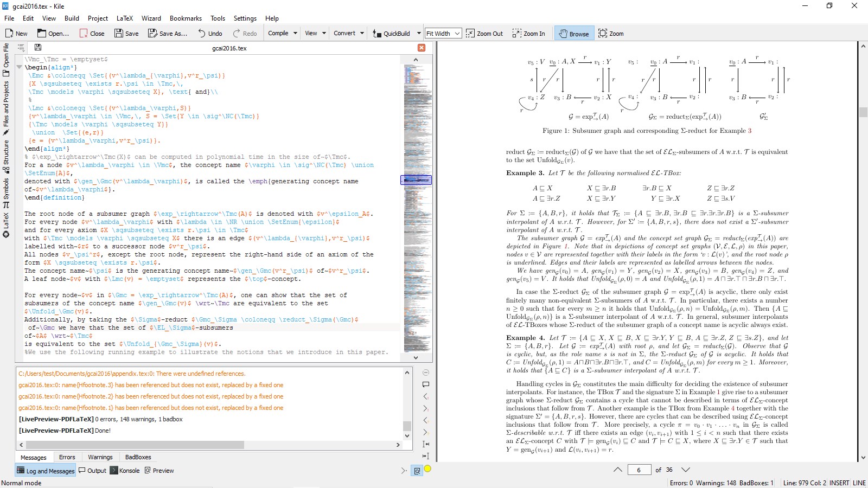This screenshot has width=868, height=488.
Task: Click the page number field in the PDF viewer
Action: 640,470
